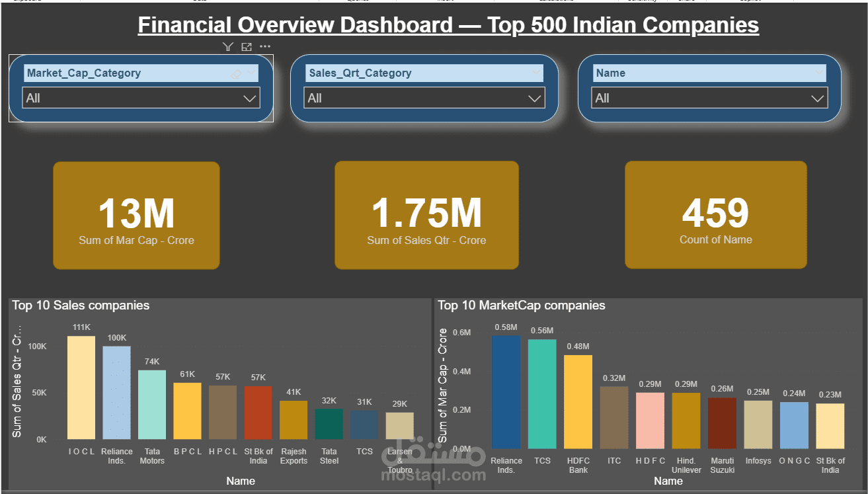Click the Top 10 MarketCap companies chart title
Screen dimensions: 868x494
pyautogui.click(x=522, y=306)
